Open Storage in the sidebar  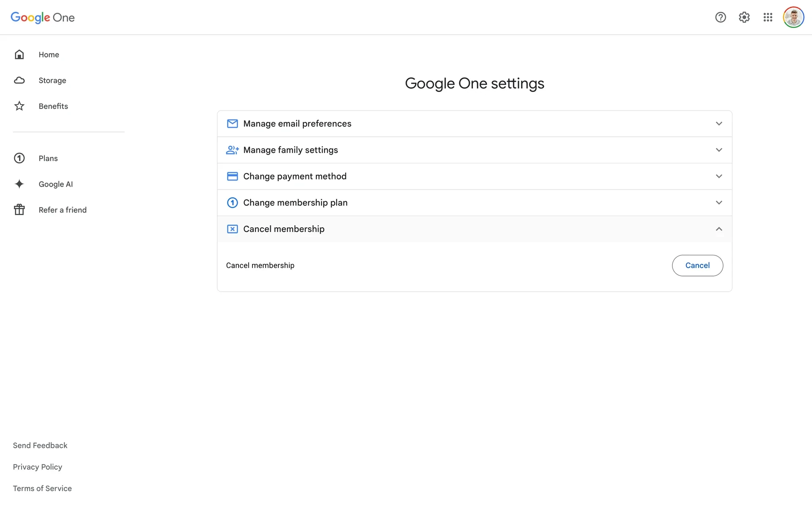click(52, 80)
